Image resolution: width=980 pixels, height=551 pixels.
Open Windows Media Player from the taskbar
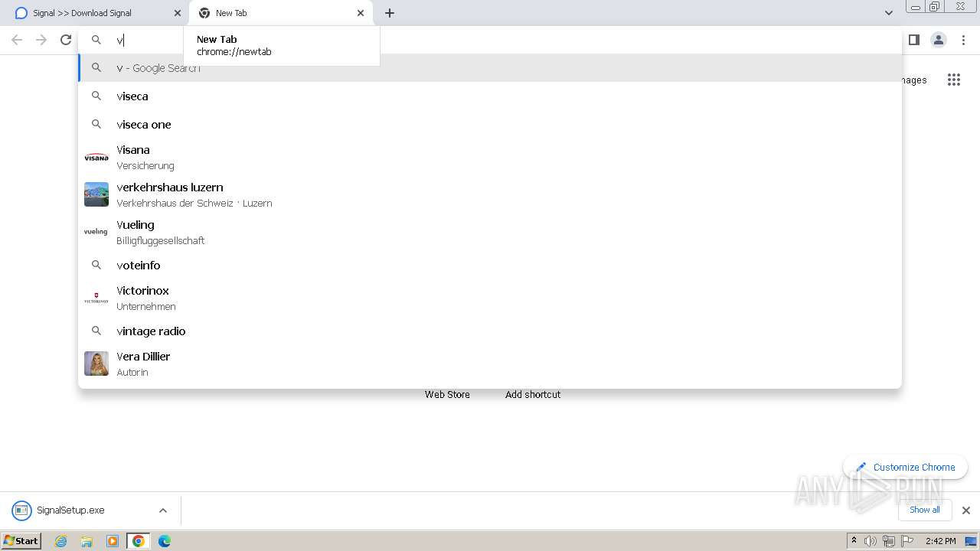(113, 541)
